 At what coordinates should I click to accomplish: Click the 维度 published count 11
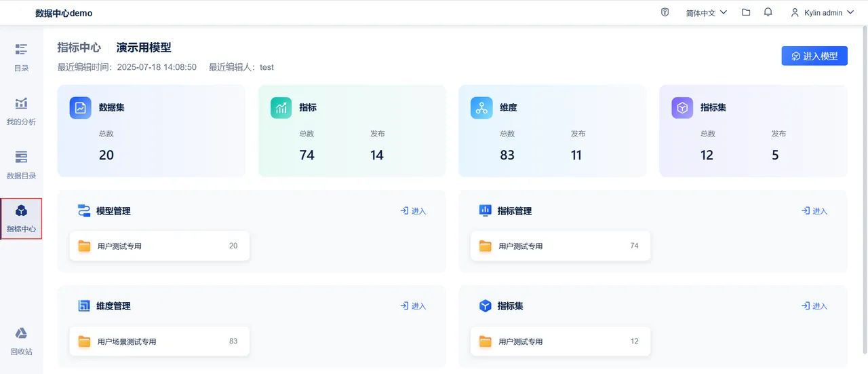pos(576,155)
